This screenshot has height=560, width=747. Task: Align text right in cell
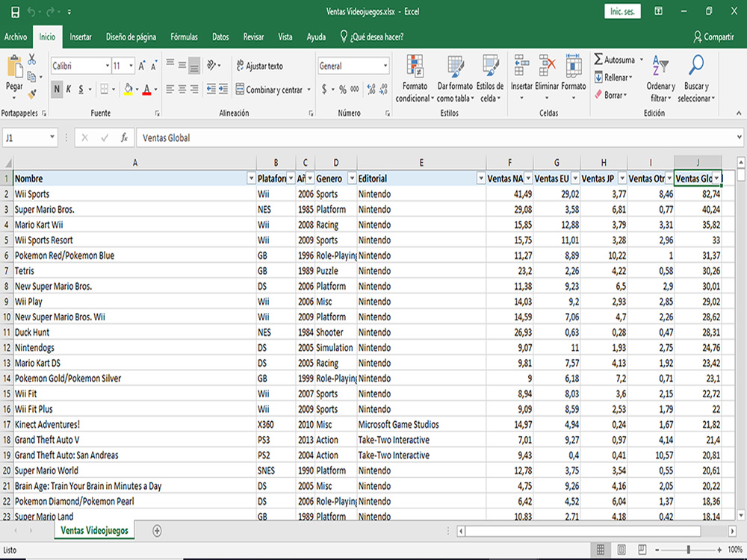pos(194,89)
